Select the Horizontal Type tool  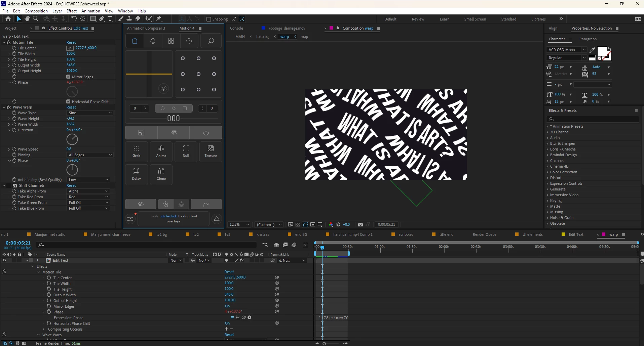click(110, 19)
